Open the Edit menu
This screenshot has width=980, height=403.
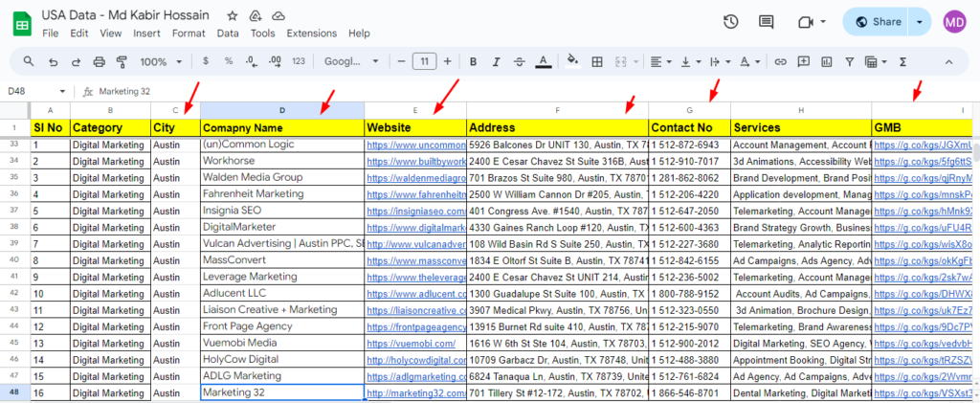78,34
